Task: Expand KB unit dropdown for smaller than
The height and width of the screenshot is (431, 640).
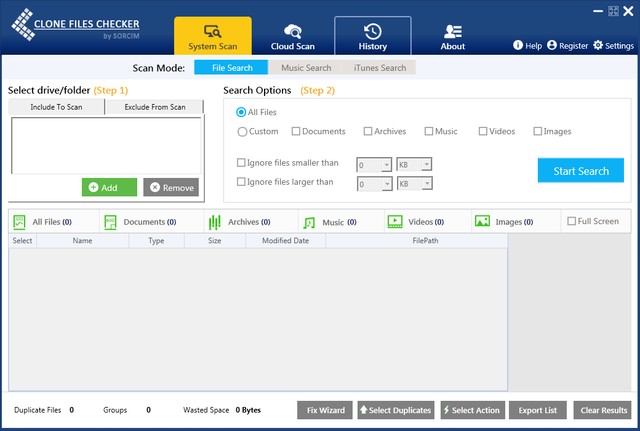Action: click(x=426, y=164)
